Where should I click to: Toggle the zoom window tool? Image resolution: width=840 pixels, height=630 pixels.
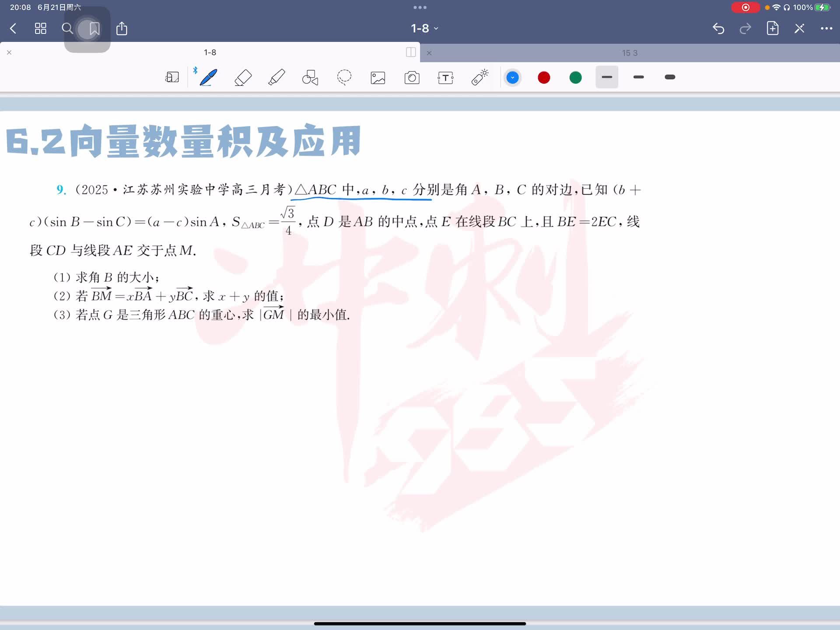[x=172, y=77]
